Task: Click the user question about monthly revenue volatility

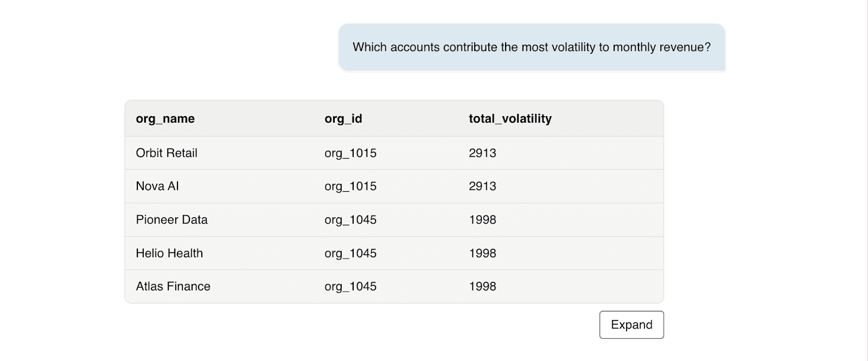Action: point(531,47)
